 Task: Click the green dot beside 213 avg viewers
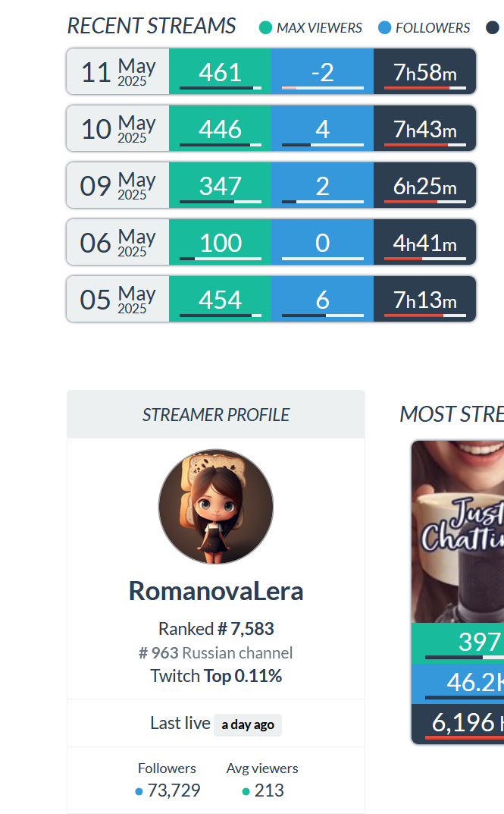click(x=246, y=792)
